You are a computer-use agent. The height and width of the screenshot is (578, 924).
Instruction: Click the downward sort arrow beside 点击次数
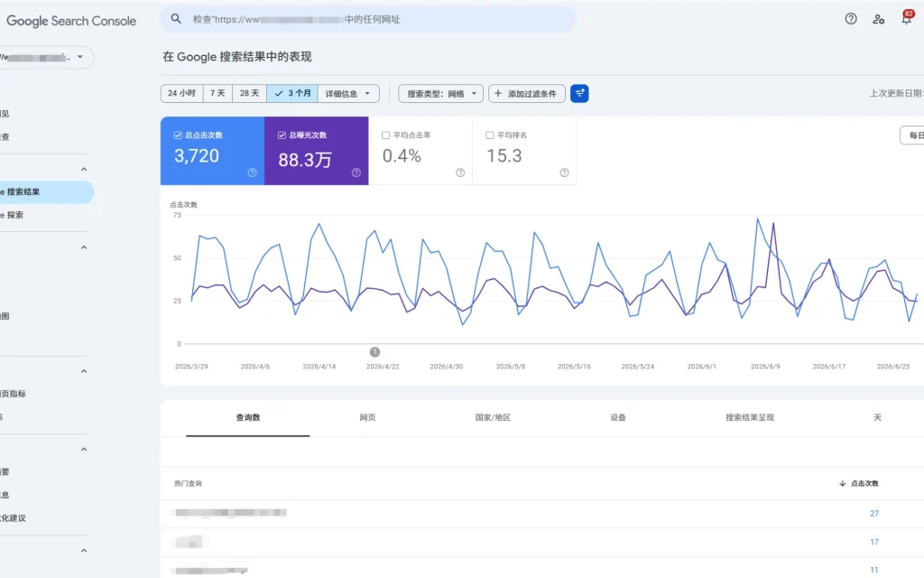coord(842,483)
